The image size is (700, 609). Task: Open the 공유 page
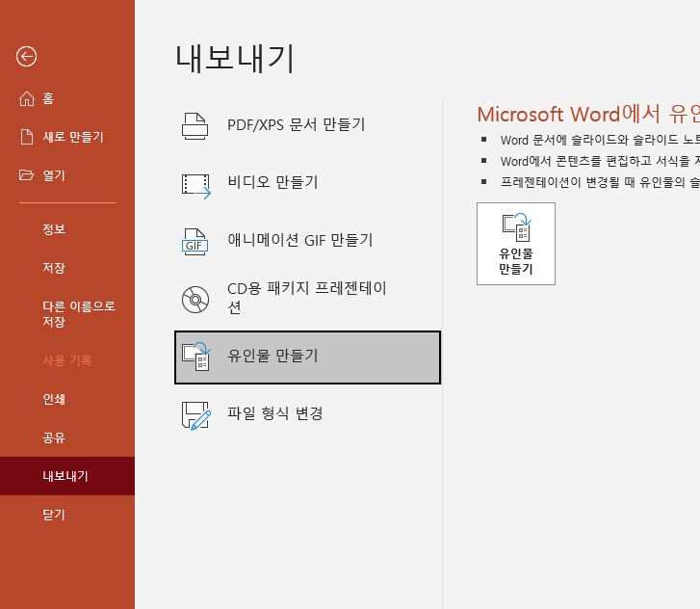click(x=67, y=437)
